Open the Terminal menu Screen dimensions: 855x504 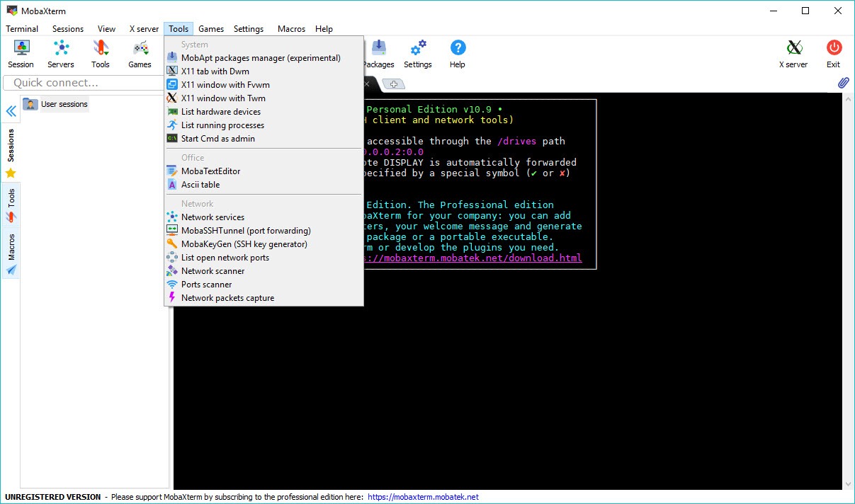(22, 29)
